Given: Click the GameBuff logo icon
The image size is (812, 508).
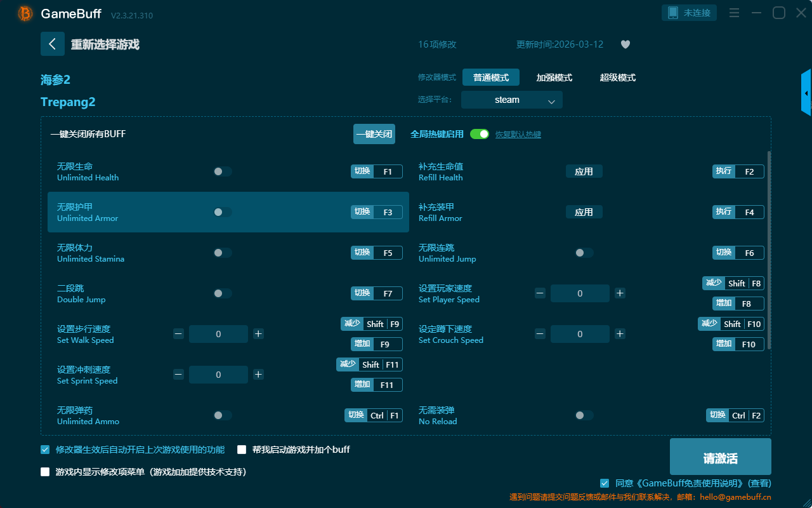Looking at the screenshot, I should click(x=25, y=13).
